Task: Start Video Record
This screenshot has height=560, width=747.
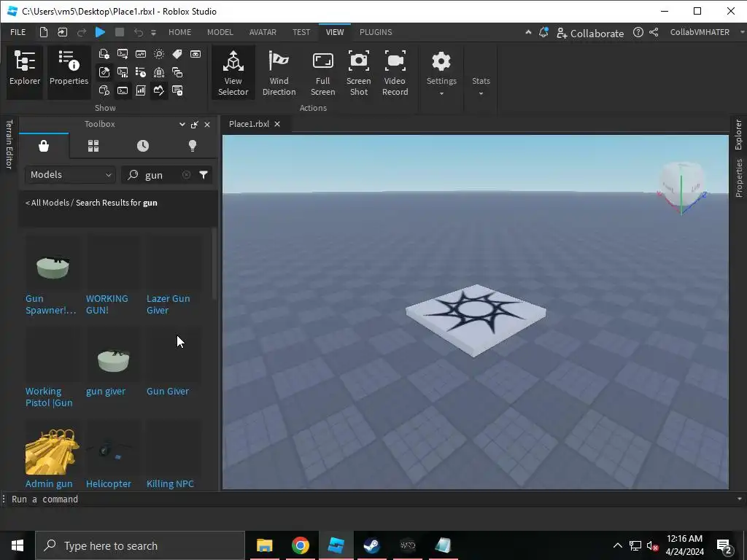Action: (x=395, y=72)
